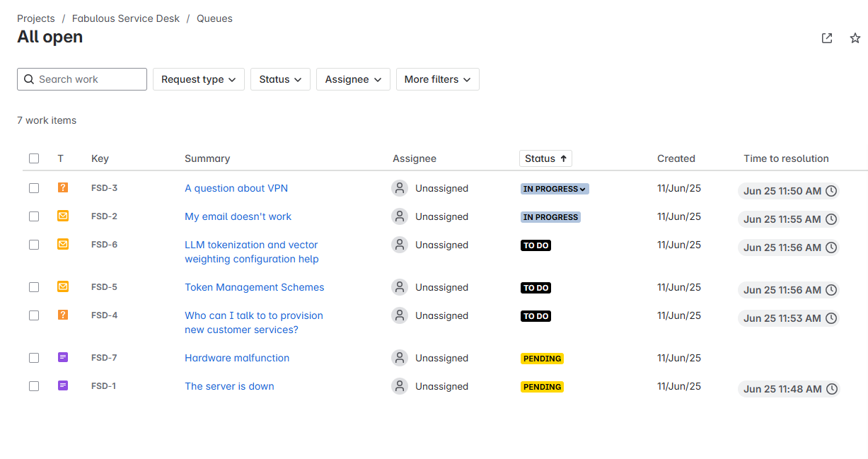Click the sort arrow on Status column

tap(564, 158)
